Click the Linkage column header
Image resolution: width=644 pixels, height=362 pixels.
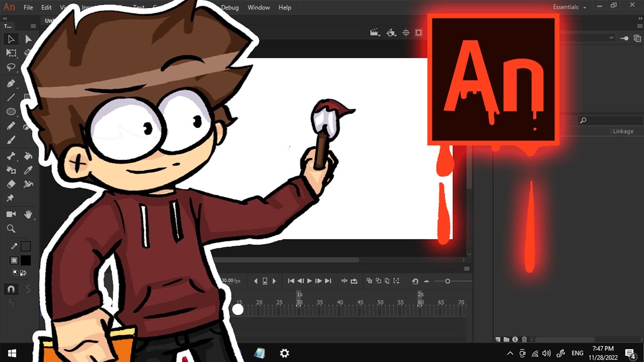tap(623, 131)
